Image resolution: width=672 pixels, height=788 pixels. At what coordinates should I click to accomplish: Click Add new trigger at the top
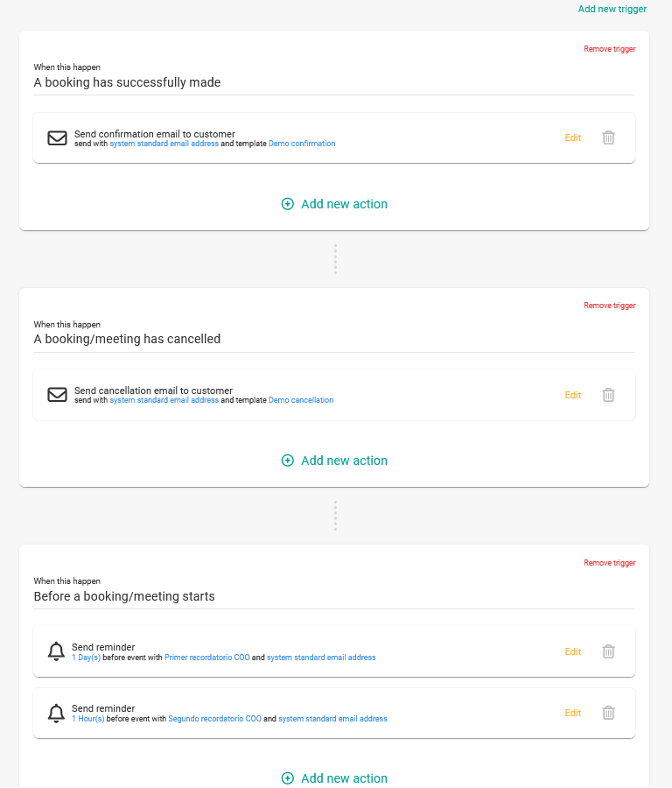point(613,9)
